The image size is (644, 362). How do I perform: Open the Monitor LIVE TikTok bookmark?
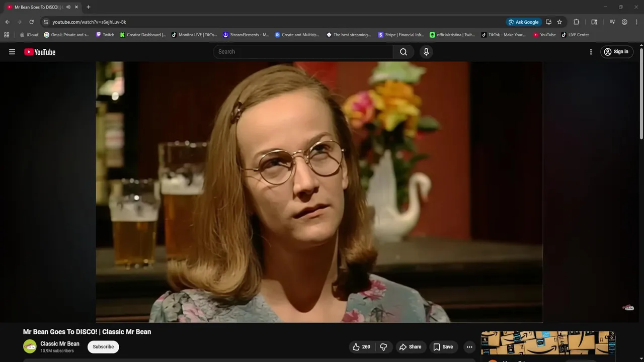click(x=194, y=35)
